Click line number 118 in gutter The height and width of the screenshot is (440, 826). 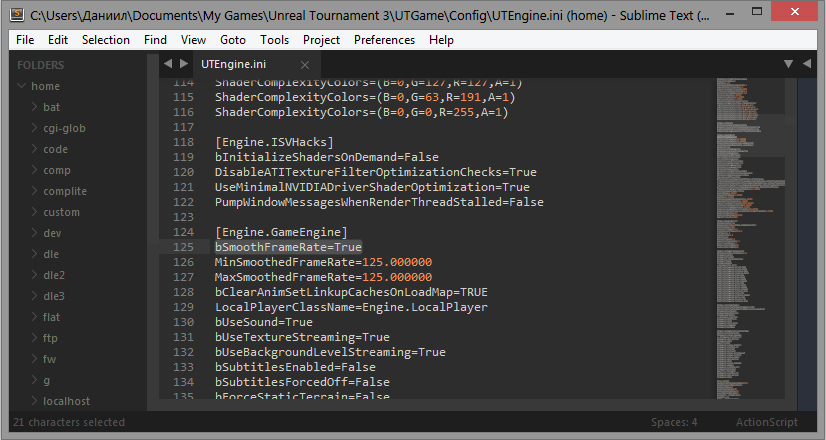coord(183,142)
